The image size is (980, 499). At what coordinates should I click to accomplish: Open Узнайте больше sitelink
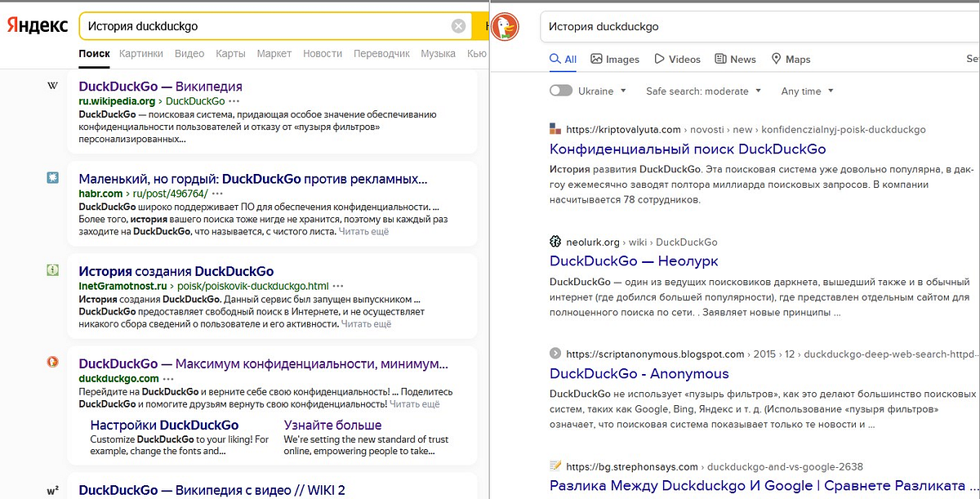click(332, 425)
